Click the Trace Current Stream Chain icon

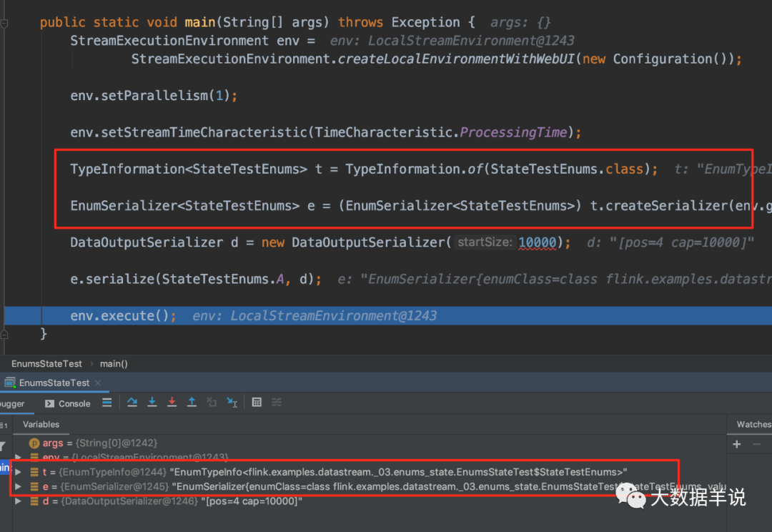tap(277, 403)
